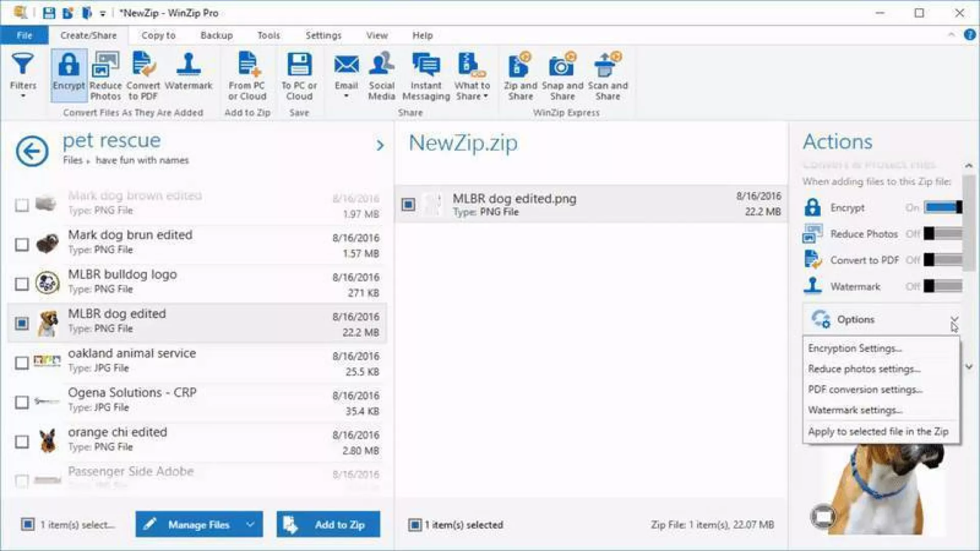
Task: Switch off the Encrypt slider in Actions
Action: [942, 207]
